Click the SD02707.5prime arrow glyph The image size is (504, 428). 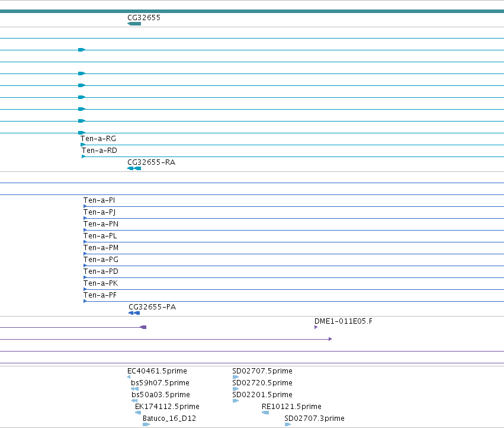pos(236,377)
